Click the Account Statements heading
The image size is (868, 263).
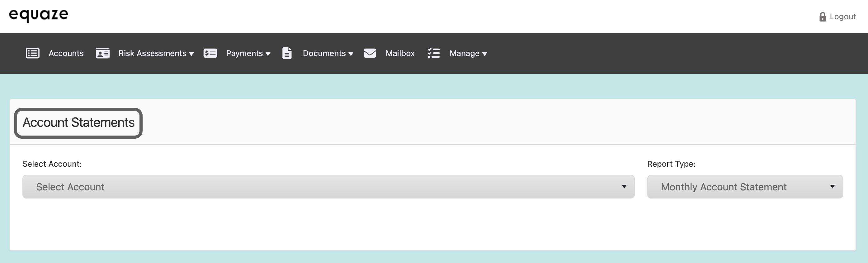78,123
